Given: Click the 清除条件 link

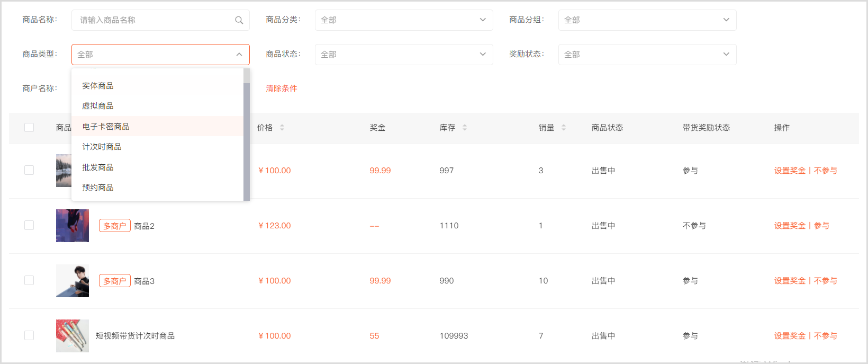Looking at the screenshot, I should tap(282, 88).
